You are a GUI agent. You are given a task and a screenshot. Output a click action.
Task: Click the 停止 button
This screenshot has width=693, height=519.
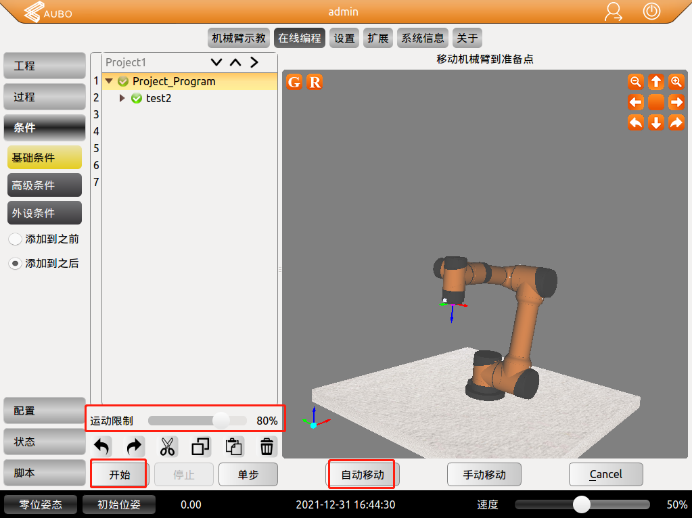point(184,475)
